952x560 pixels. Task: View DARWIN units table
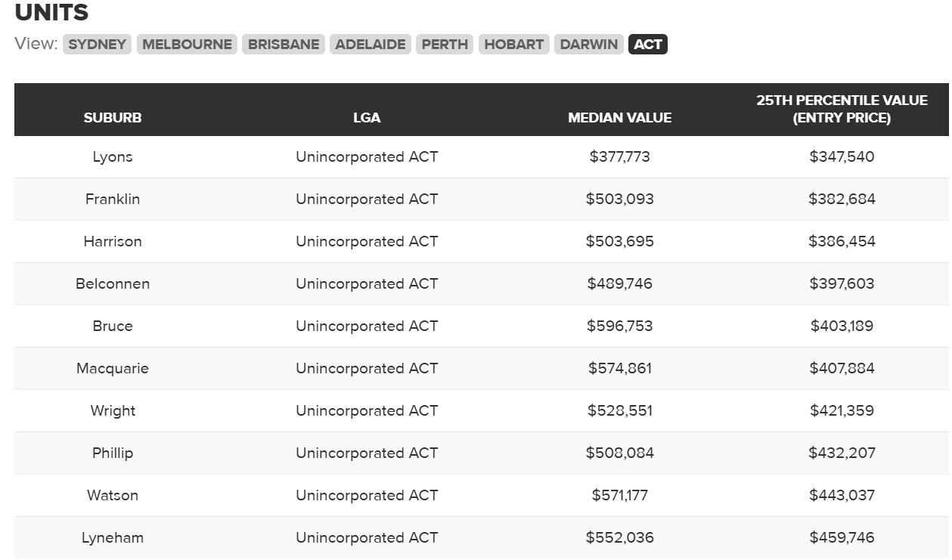pos(589,44)
